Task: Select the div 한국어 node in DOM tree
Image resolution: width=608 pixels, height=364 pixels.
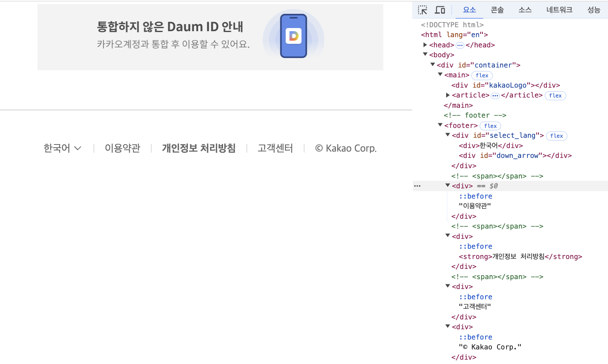Action: [x=491, y=146]
